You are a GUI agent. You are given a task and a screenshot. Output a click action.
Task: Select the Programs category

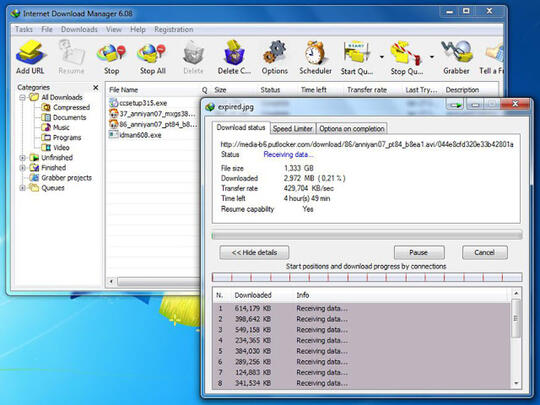coord(61,137)
